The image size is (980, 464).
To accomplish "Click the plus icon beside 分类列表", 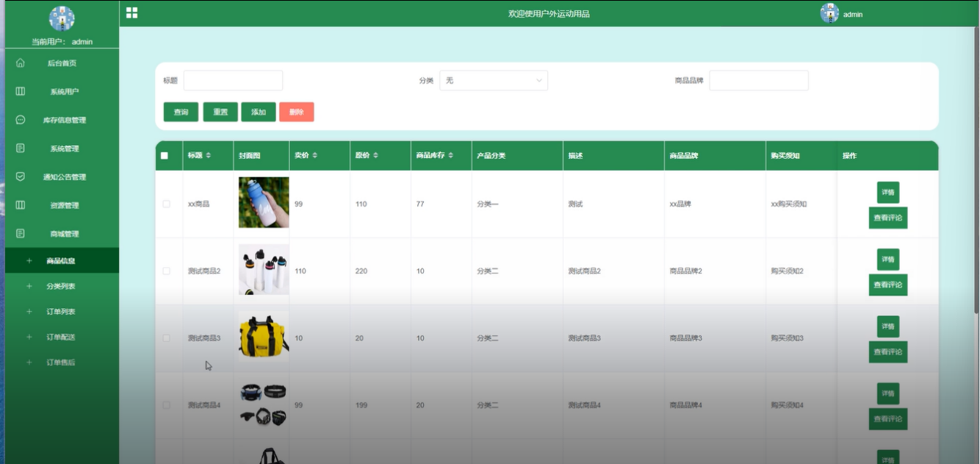I will [x=29, y=286].
